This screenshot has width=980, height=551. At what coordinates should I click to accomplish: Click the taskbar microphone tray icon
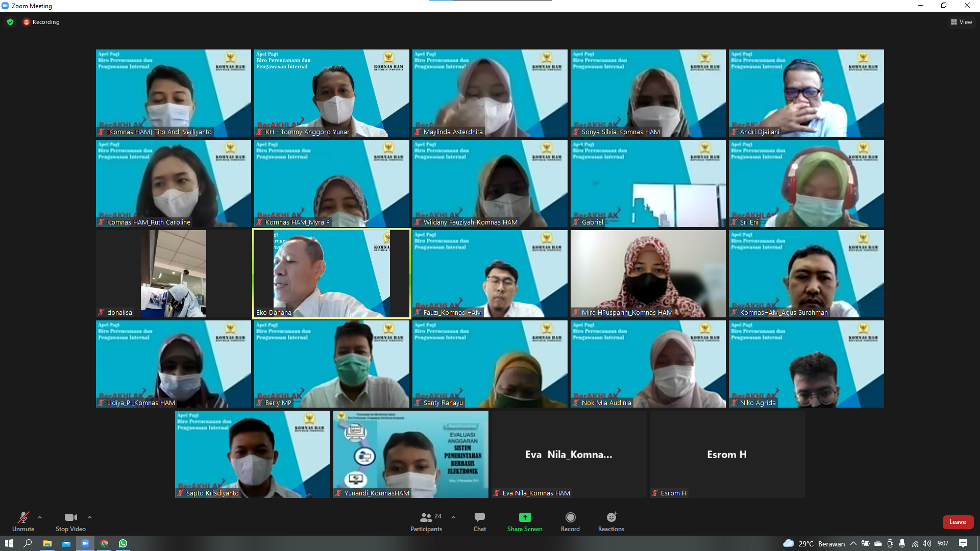[x=902, y=543]
